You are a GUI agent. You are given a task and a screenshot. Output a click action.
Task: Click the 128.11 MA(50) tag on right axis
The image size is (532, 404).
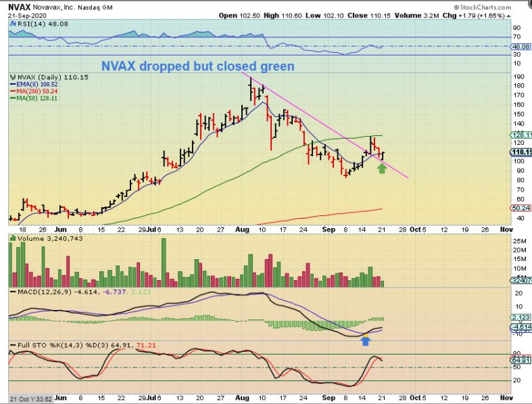point(522,135)
